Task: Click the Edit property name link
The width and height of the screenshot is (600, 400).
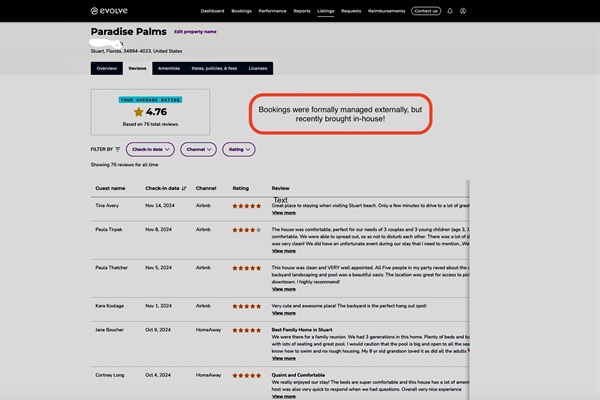Action: [195, 32]
